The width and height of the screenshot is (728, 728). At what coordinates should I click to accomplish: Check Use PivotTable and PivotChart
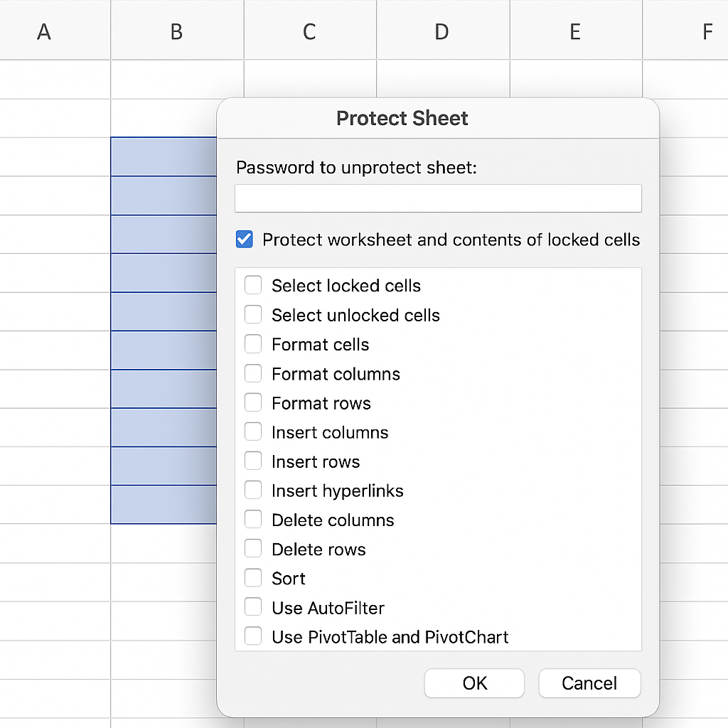pyautogui.click(x=253, y=636)
